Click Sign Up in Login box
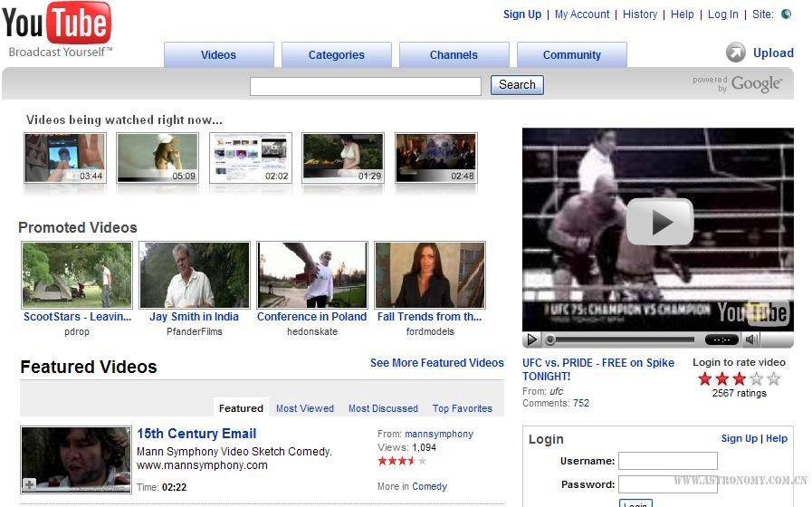 (739, 438)
